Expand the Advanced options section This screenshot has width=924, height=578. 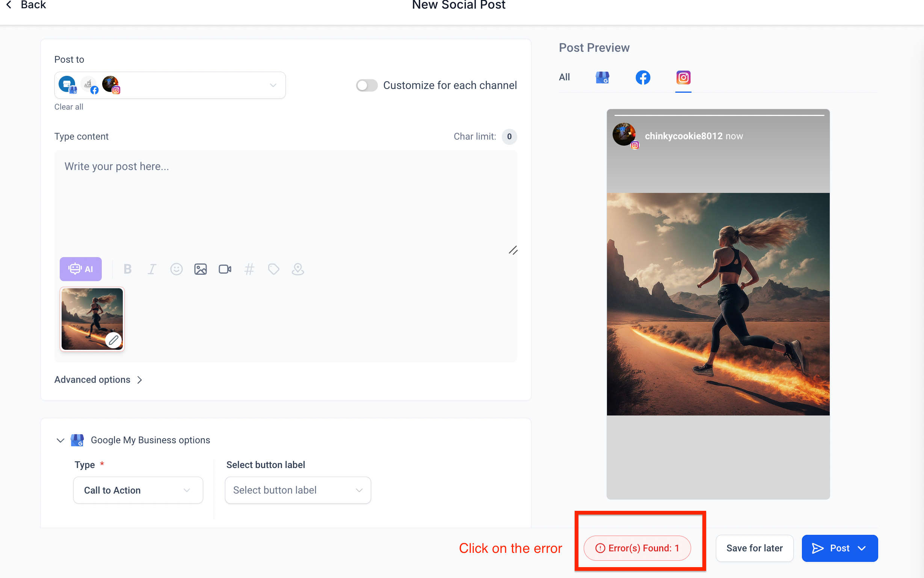point(99,379)
